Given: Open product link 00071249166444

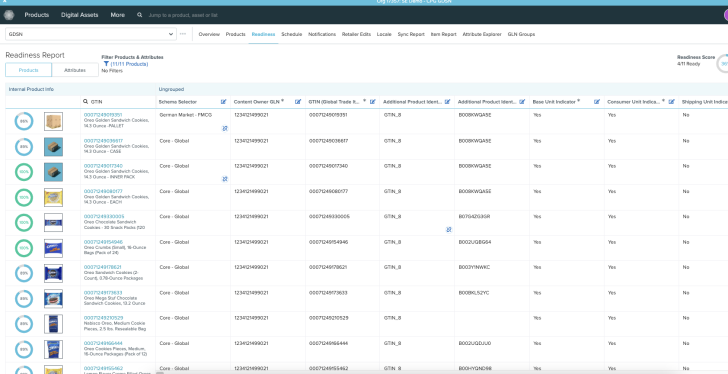Looking at the screenshot, I should point(103,343).
